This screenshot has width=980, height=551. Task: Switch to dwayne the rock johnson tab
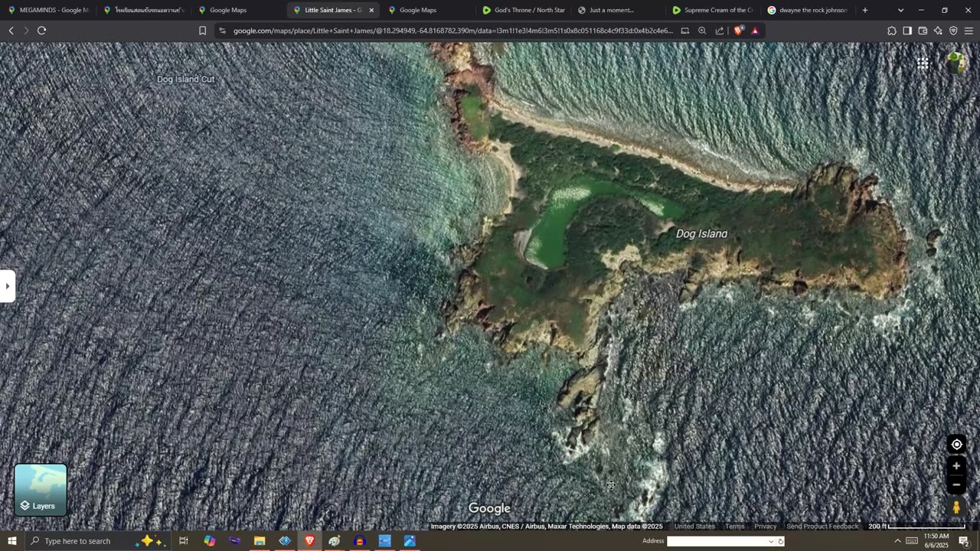coord(808,10)
